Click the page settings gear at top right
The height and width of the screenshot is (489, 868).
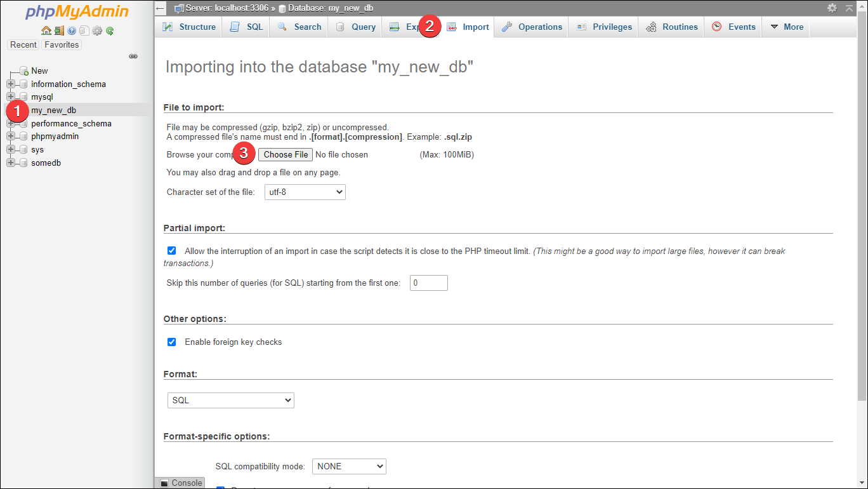tap(832, 8)
